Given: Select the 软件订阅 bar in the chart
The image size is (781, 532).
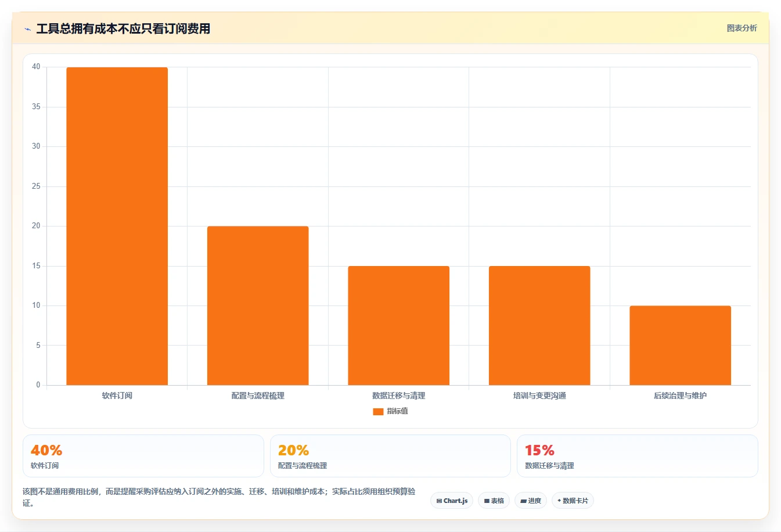Looking at the screenshot, I should point(117,226).
